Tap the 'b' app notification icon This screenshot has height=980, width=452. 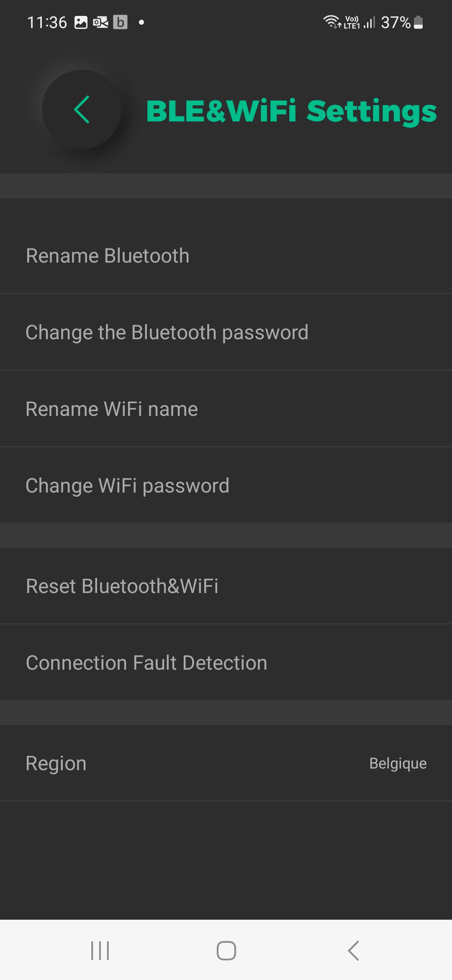120,22
